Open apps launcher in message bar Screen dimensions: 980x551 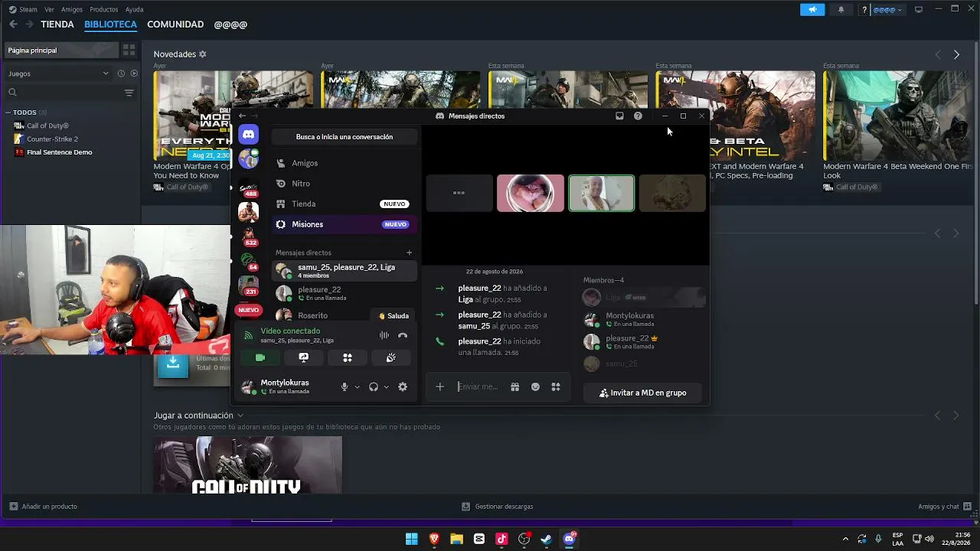pyautogui.click(x=556, y=387)
